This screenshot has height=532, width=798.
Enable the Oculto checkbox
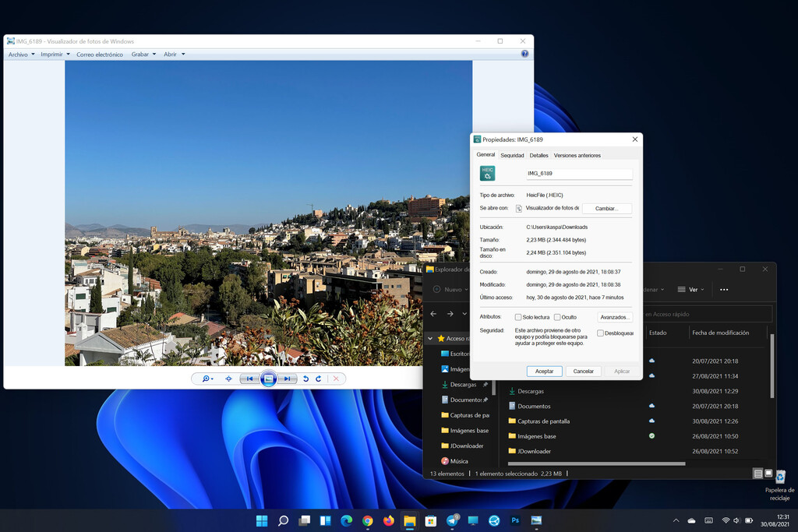coord(557,317)
